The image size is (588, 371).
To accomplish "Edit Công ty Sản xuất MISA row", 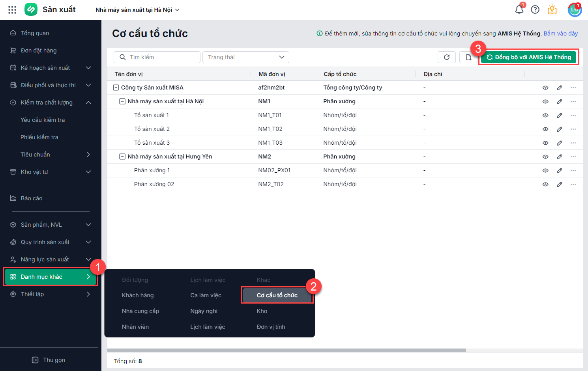I will (x=560, y=88).
